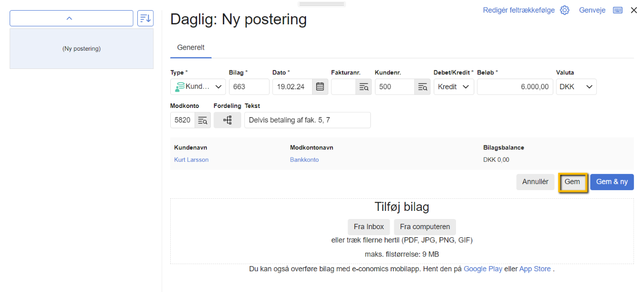Open the Modkonto lookup list
644x292 pixels.
point(202,120)
